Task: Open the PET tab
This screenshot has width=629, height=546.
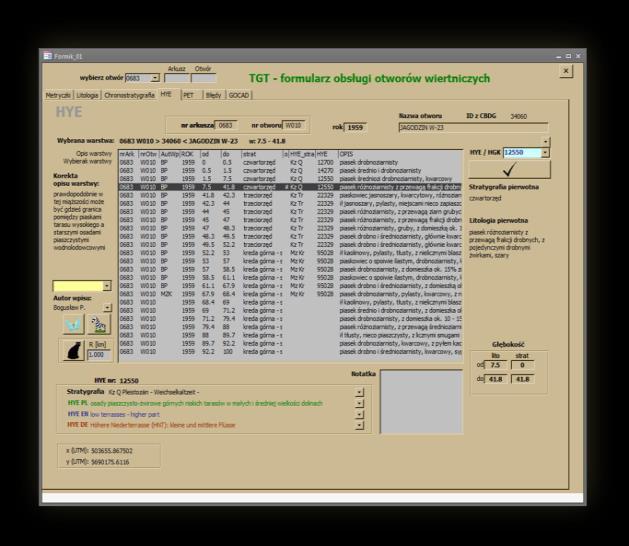Action: click(x=189, y=95)
